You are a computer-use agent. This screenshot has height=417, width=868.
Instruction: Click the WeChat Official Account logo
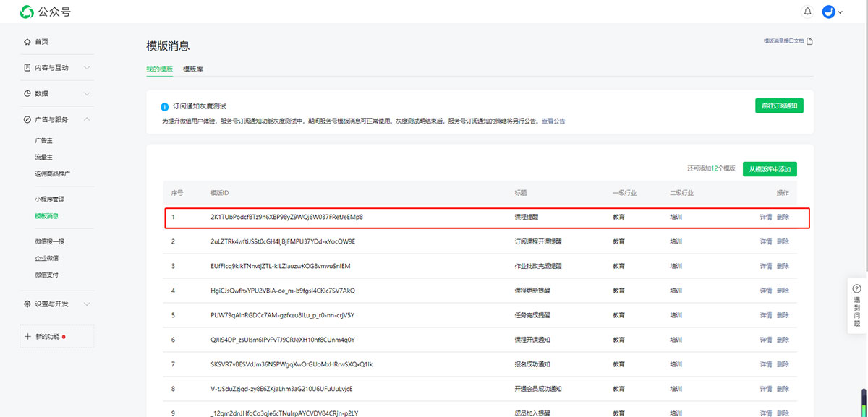coord(27,12)
